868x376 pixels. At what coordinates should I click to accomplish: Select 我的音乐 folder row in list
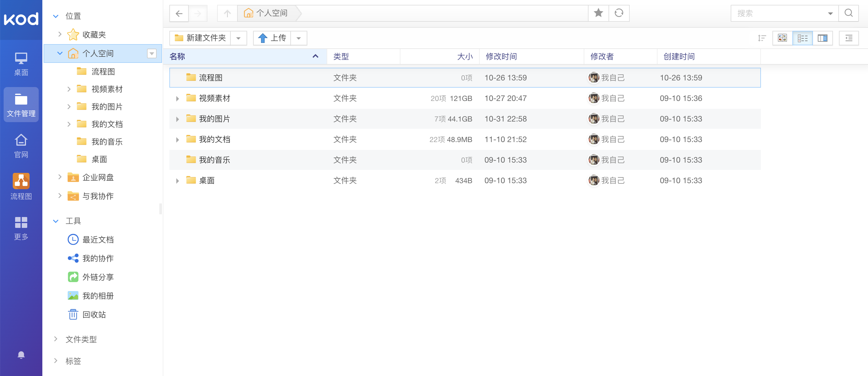pyautogui.click(x=465, y=160)
